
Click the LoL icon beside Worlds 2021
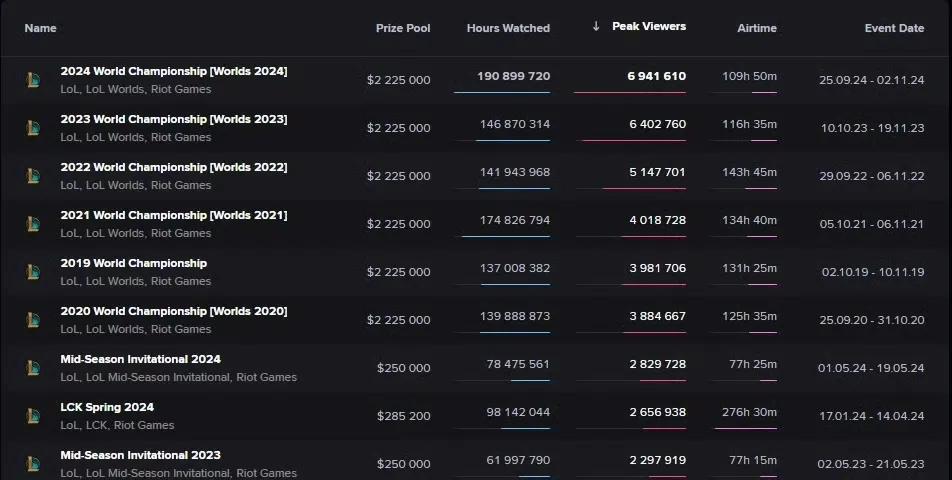click(x=33, y=224)
